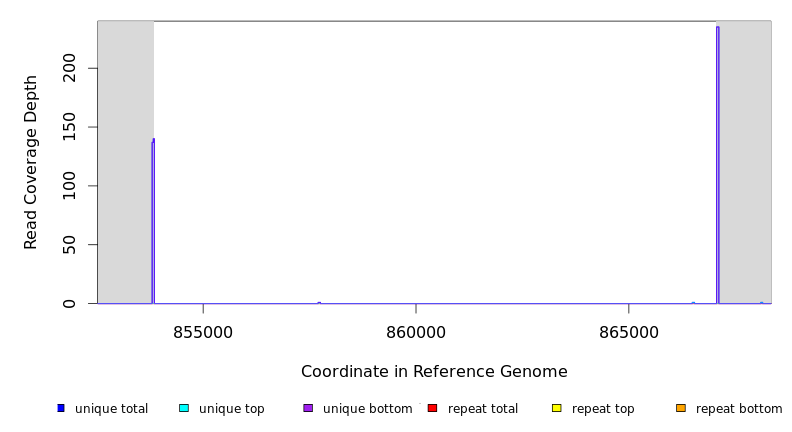The height and width of the screenshot is (432, 792).
Task: Select the 'repeat bottom' legend text
Action: (739, 409)
